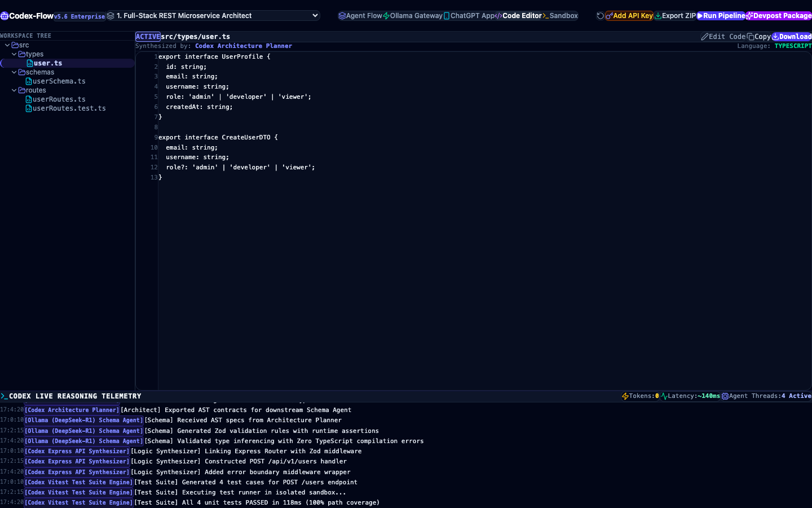Click the src folder icon
This screenshot has height=508, width=812.
(15, 45)
